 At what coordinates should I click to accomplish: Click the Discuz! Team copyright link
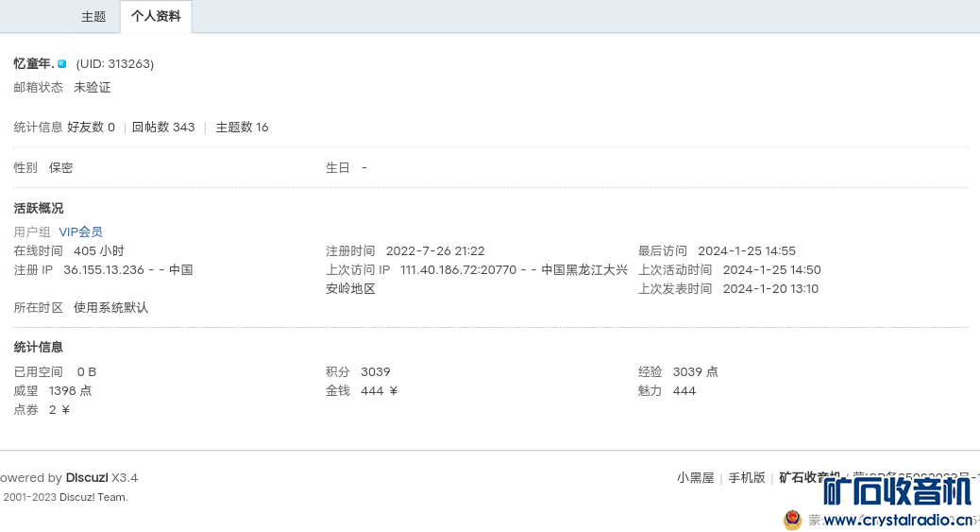click(93, 497)
